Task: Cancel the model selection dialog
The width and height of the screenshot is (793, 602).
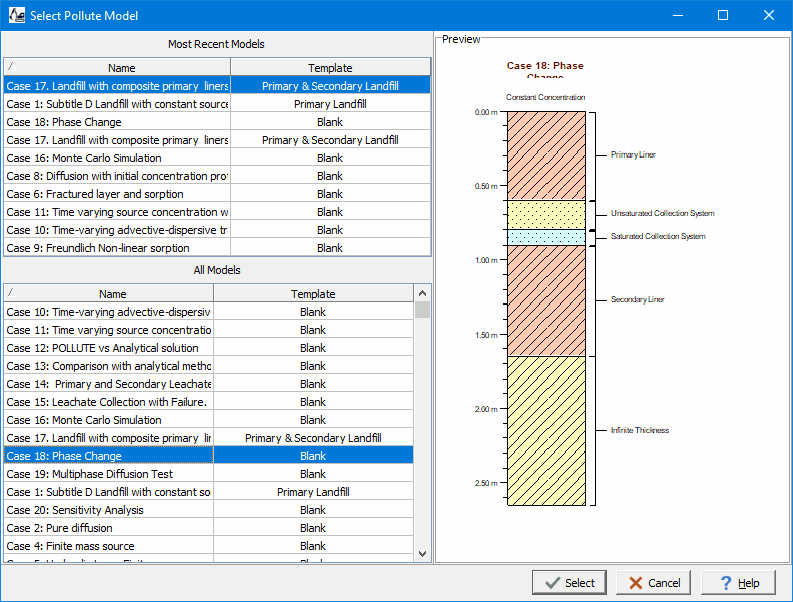Action: pyautogui.click(x=654, y=583)
